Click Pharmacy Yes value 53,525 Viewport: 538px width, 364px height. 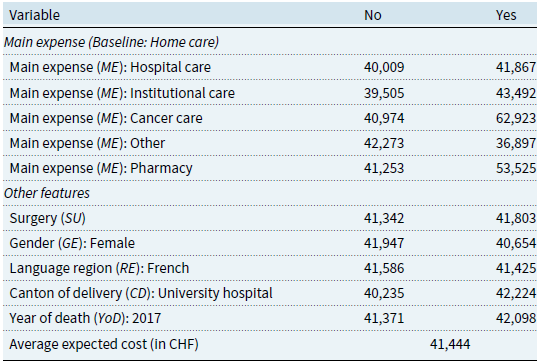[516, 168]
